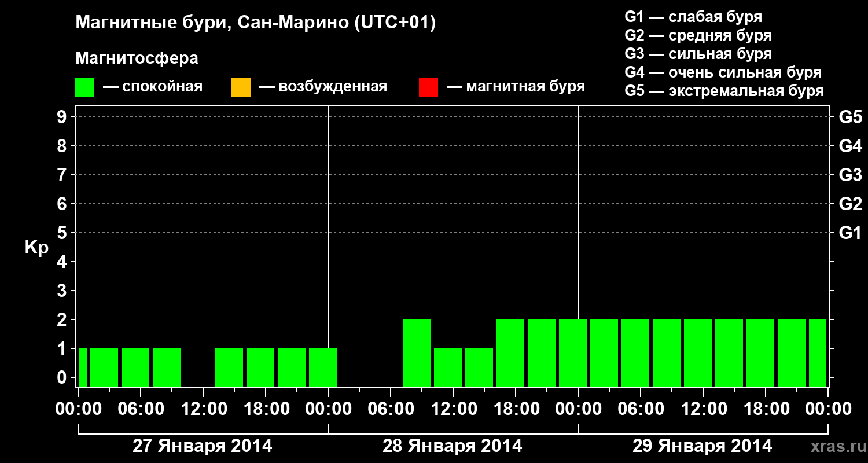Click 'G4 — очень сильная буря' legend line
Viewport: 868px width, 463px height.
click(723, 72)
